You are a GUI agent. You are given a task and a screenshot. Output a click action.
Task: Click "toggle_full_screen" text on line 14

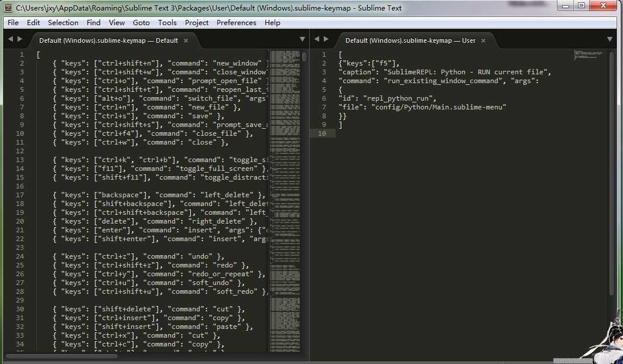click(217, 169)
